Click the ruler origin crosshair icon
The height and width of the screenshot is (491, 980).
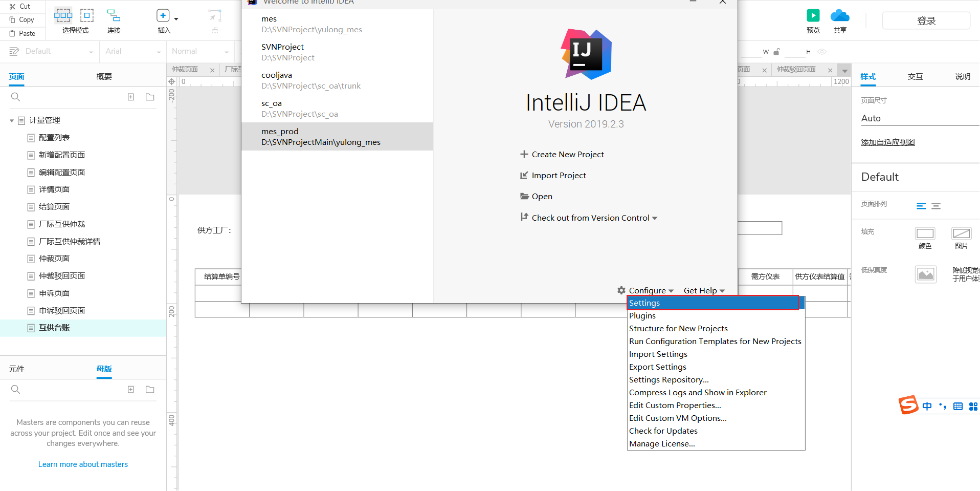tap(172, 82)
